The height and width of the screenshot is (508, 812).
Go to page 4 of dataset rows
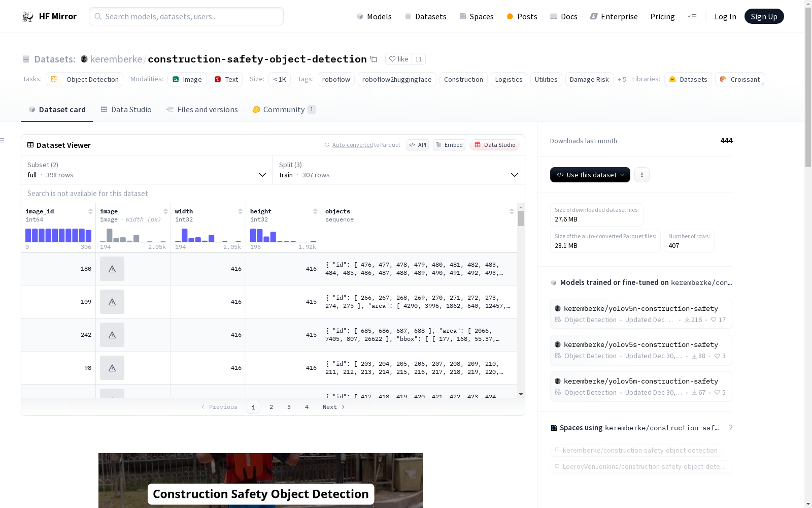(307, 407)
